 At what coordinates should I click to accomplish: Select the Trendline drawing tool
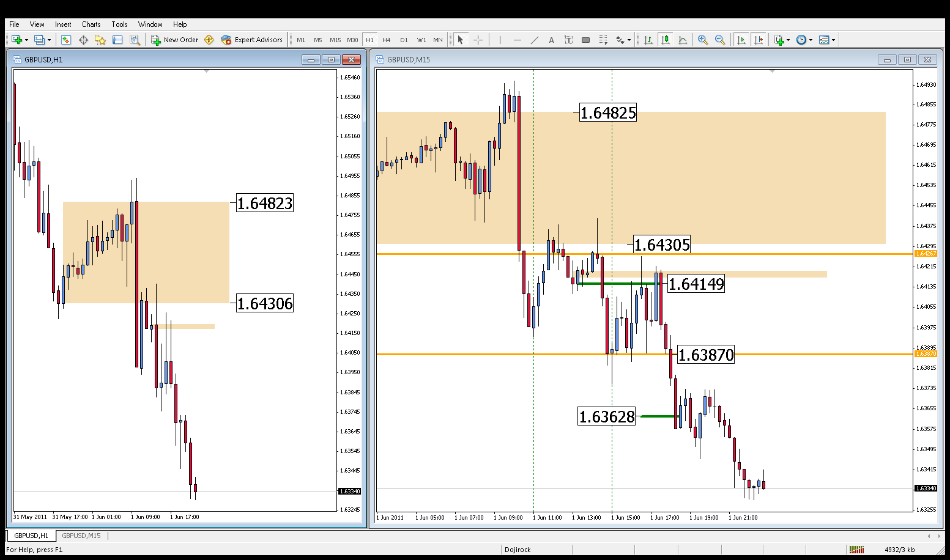(535, 40)
